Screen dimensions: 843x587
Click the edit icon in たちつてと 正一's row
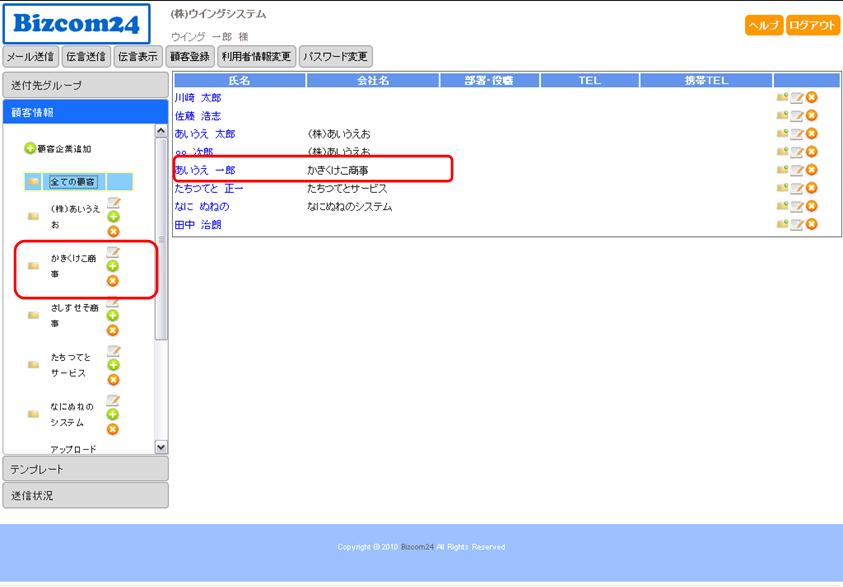click(797, 188)
